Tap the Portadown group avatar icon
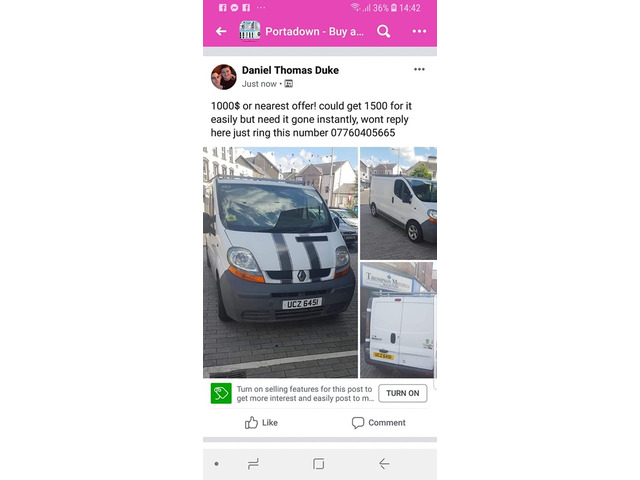The image size is (640, 480). click(249, 31)
